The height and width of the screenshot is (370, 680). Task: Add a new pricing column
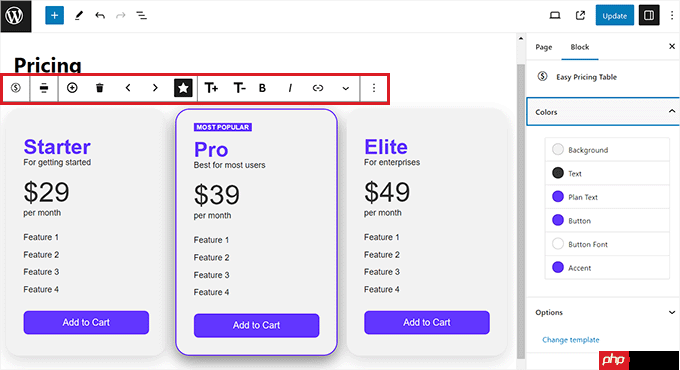coord(72,88)
